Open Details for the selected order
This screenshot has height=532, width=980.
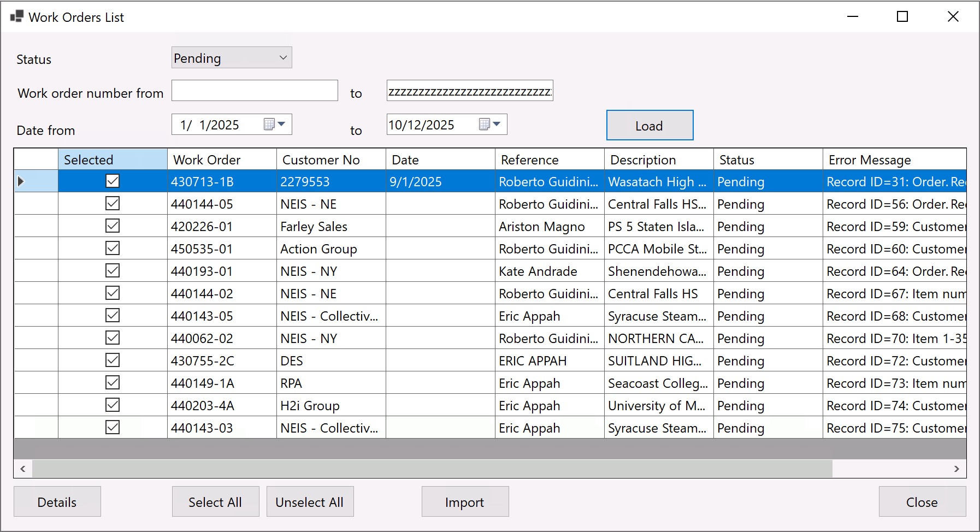coord(57,502)
